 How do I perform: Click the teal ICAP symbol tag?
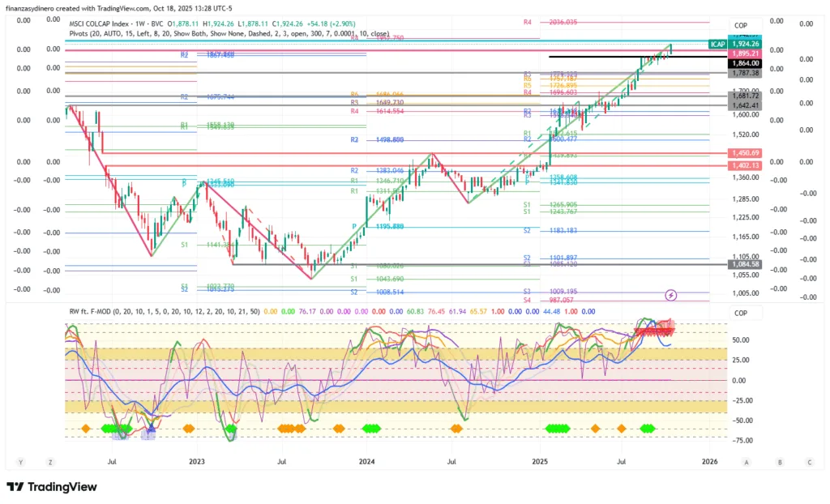(x=717, y=44)
